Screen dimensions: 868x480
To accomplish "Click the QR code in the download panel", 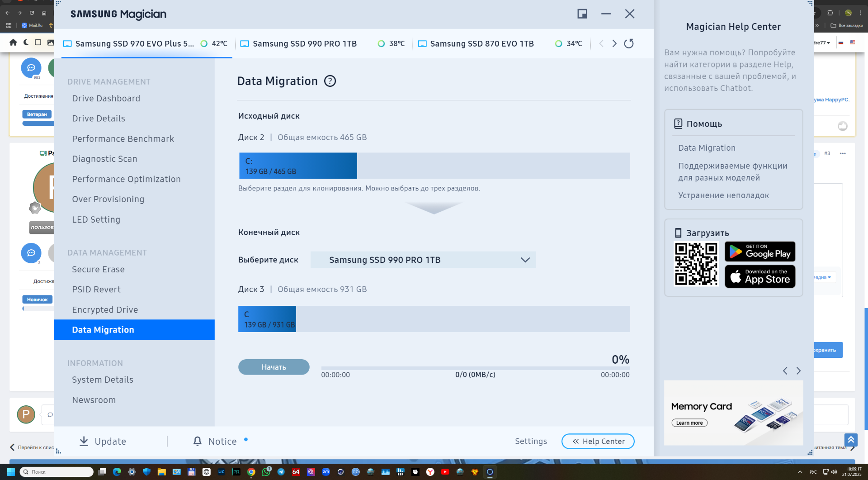I will tap(696, 264).
